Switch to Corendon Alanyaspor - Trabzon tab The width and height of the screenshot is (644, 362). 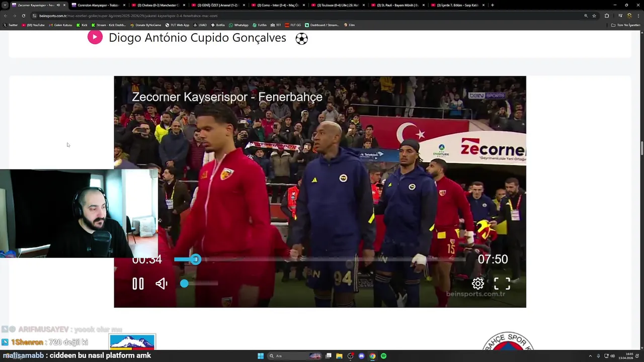(98, 5)
